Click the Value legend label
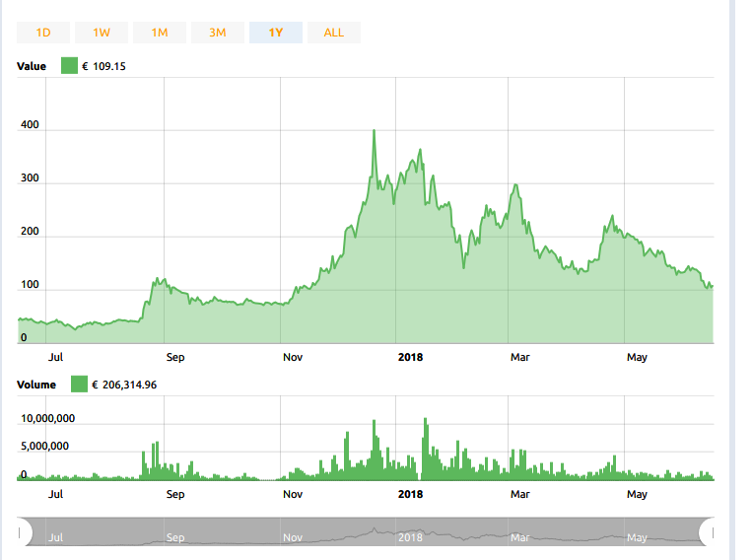752x560 pixels. click(32, 66)
